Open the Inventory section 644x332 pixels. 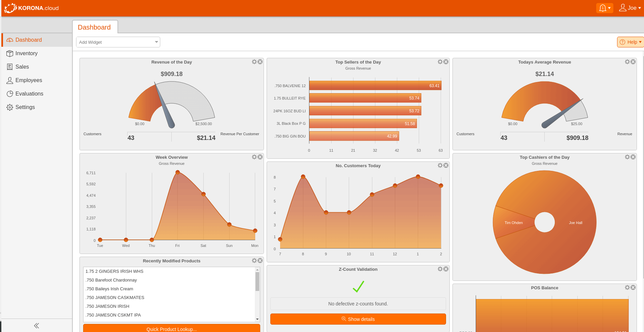pos(26,53)
